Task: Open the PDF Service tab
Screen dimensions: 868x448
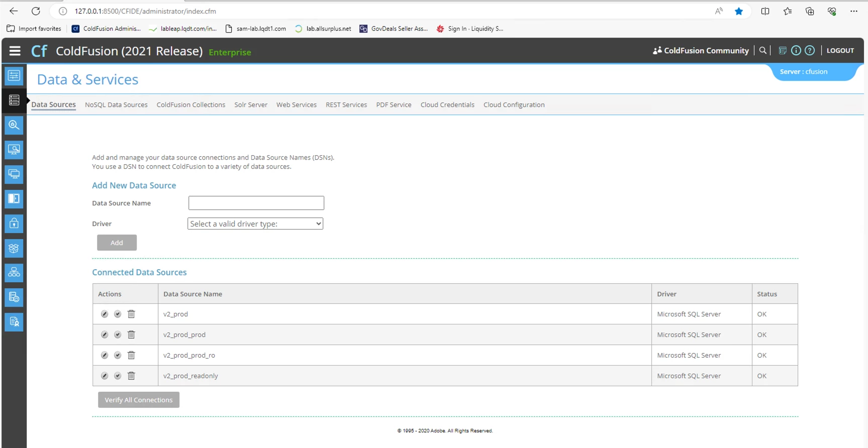Action: [394, 104]
